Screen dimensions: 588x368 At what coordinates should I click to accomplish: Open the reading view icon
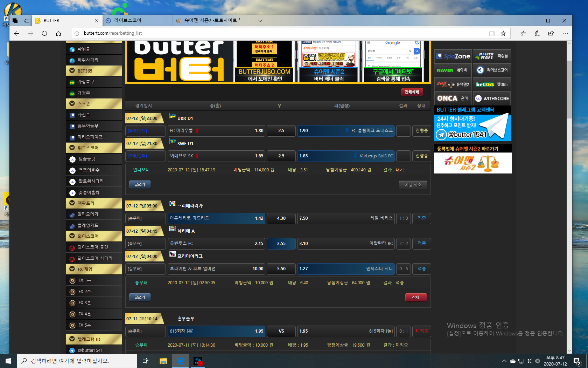click(492, 33)
